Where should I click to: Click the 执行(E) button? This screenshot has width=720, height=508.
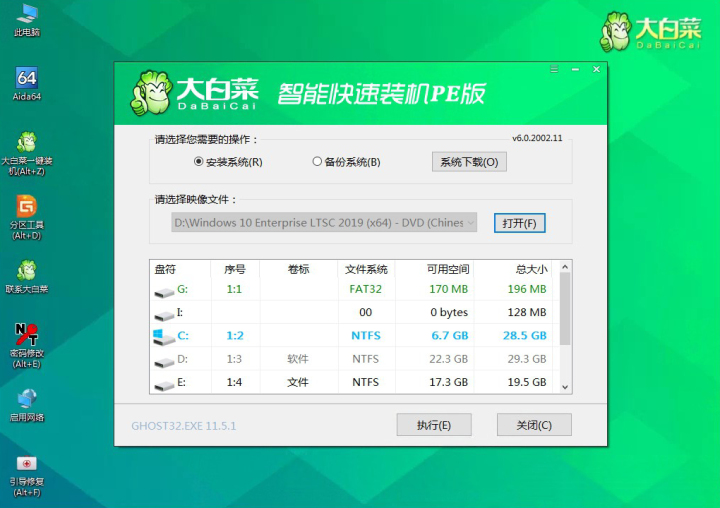point(434,425)
